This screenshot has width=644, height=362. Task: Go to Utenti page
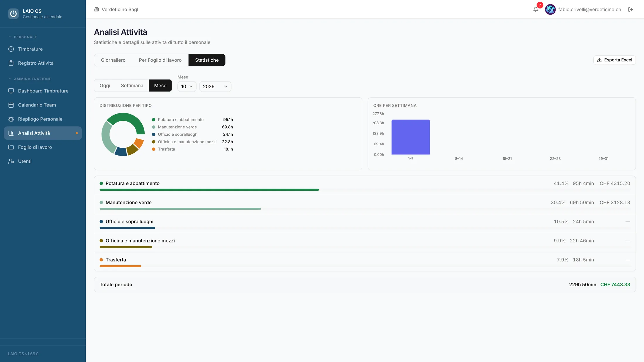(43, 161)
